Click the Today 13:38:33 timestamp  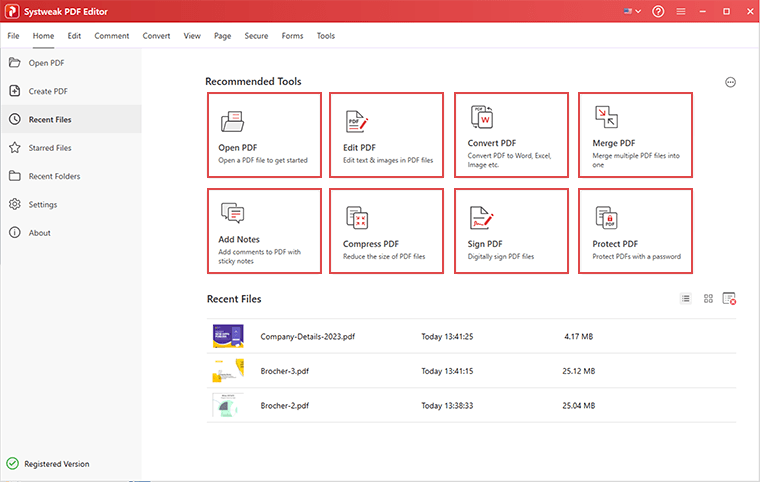(447, 405)
